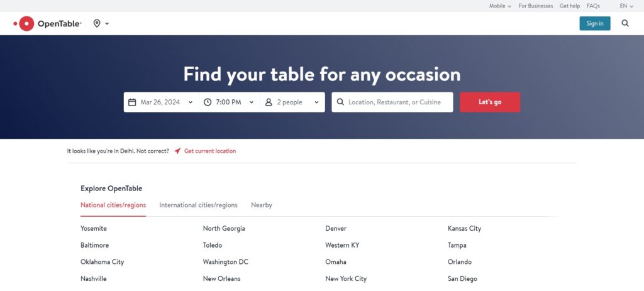Select National cities/regions tab
Screen dimensions: 644x291
tap(113, 206)
